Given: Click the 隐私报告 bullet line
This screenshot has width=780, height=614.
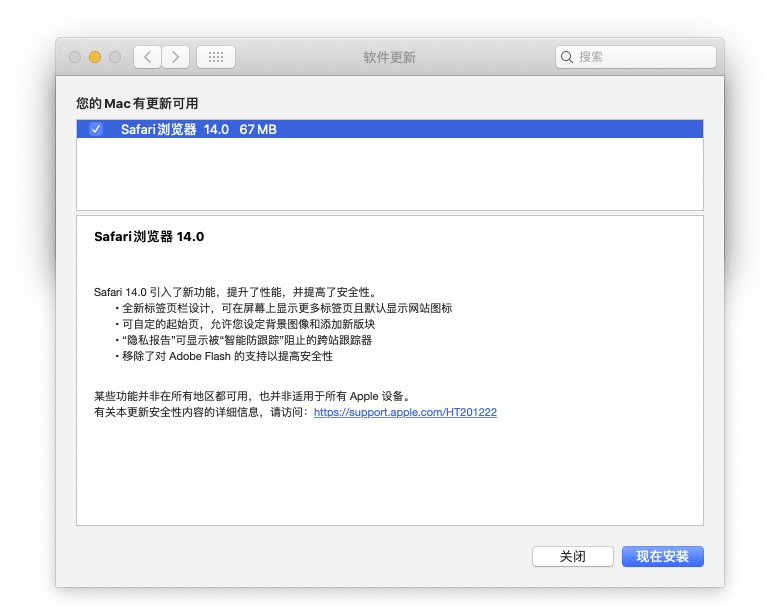Looking at the screenshot, I should [247, 340].
